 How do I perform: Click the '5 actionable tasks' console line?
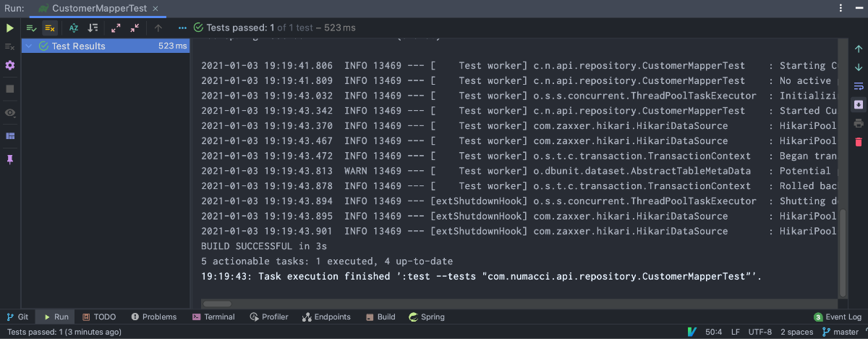tap(327, 261)
